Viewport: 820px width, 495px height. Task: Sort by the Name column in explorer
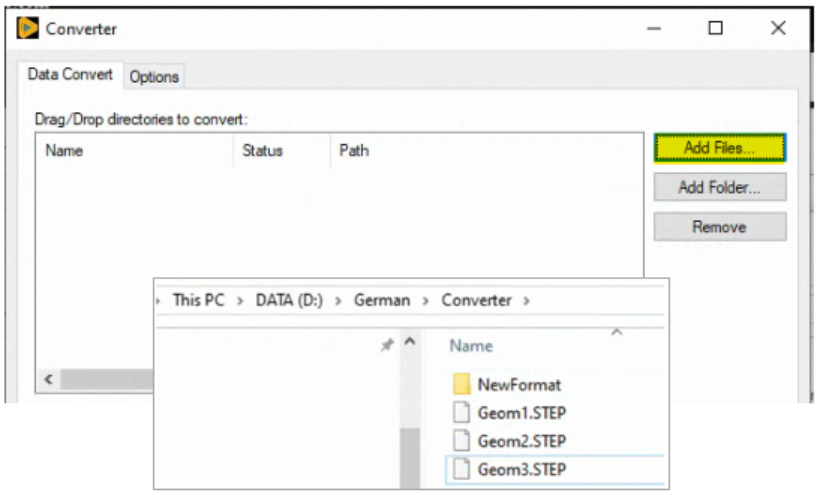click(471, 346)
